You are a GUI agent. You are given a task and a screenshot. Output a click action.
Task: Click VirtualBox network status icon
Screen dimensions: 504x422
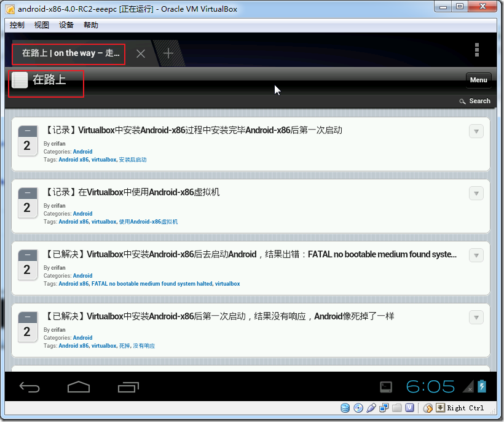pos(384,408)
